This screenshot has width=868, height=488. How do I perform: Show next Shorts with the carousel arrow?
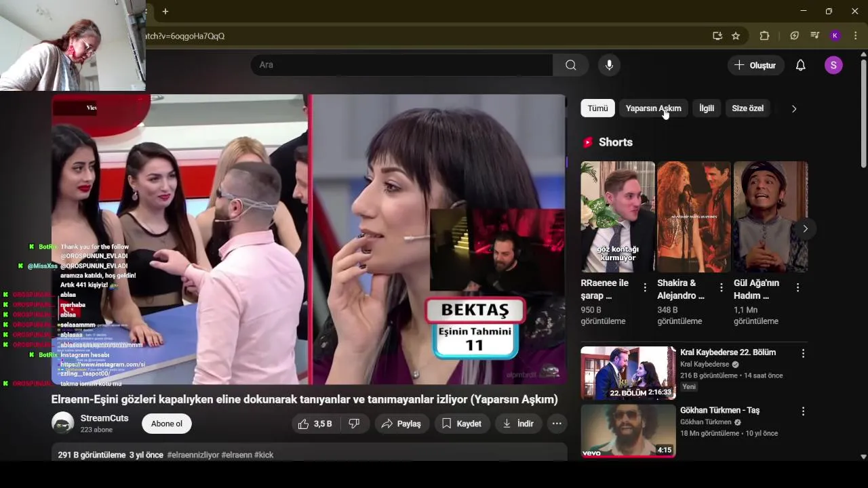805,228
